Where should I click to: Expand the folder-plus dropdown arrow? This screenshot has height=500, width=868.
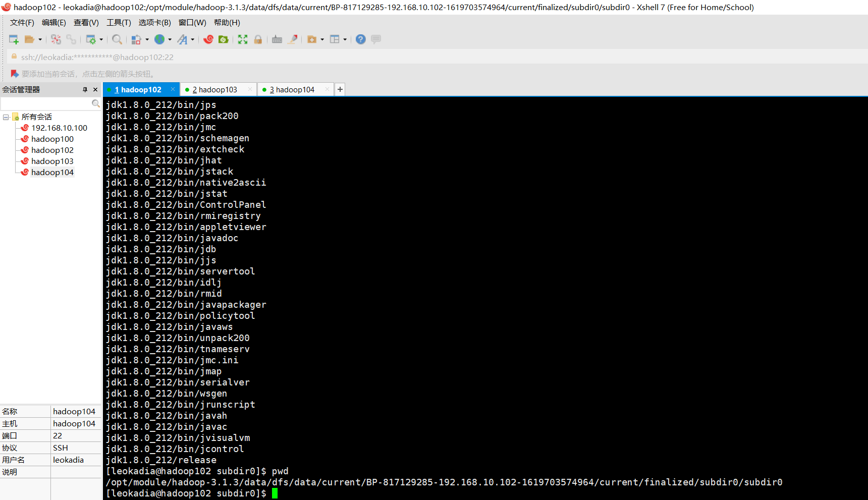322,39
